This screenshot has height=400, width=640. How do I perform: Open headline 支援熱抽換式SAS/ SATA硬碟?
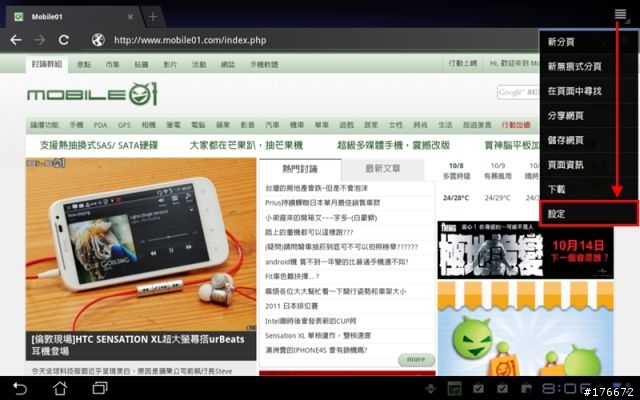[x=99, y=145]
